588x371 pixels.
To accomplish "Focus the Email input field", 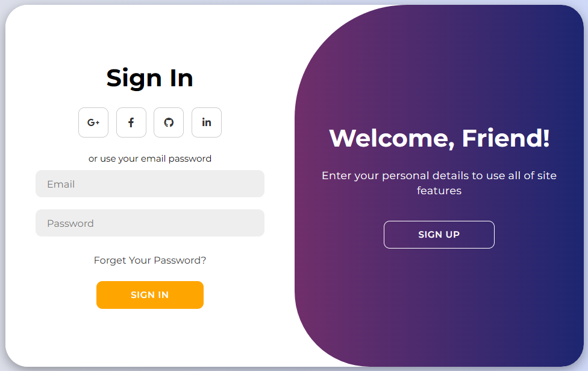I will [150, 184].
